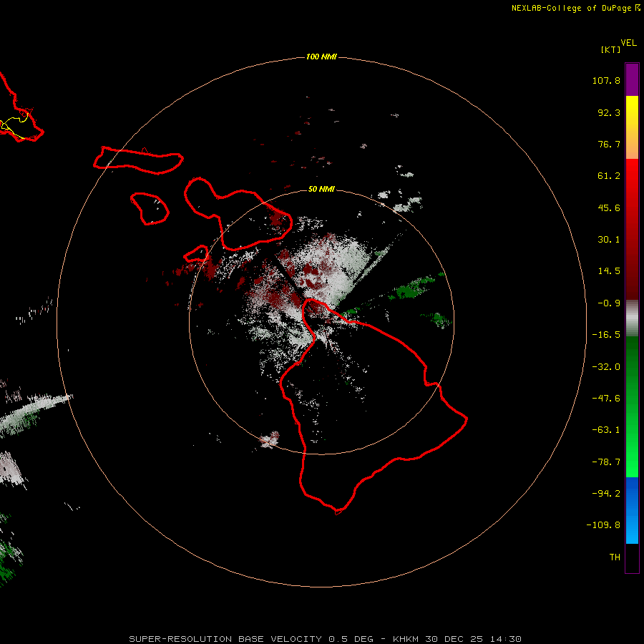Click the -94.2 velocity legend value

click(606, 494)
